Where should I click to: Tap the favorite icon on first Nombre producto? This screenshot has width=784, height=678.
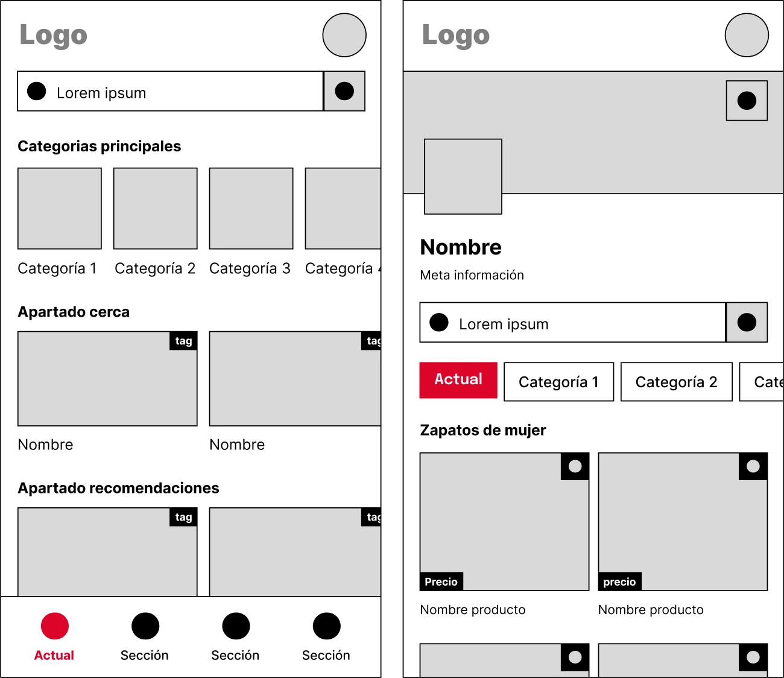click(575, 466)
